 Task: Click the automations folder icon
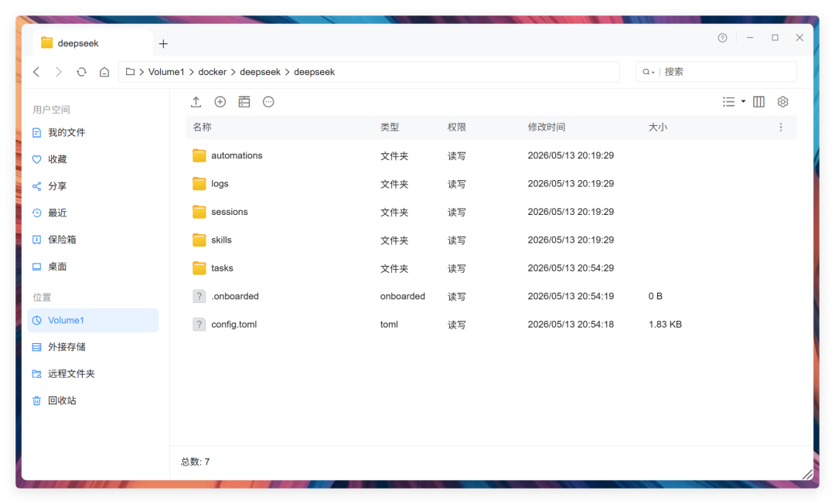click(199, 155)
